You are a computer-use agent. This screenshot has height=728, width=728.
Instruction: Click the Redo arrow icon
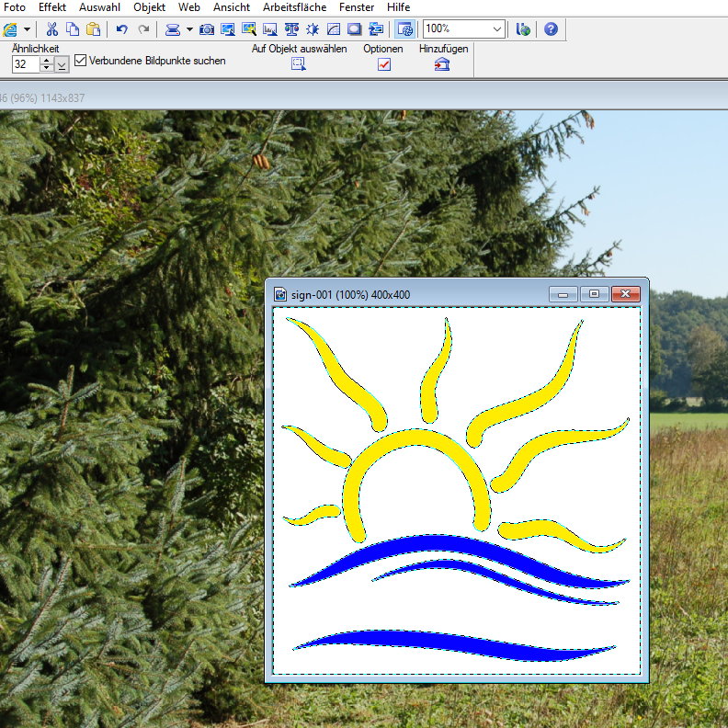pos(143,29)
